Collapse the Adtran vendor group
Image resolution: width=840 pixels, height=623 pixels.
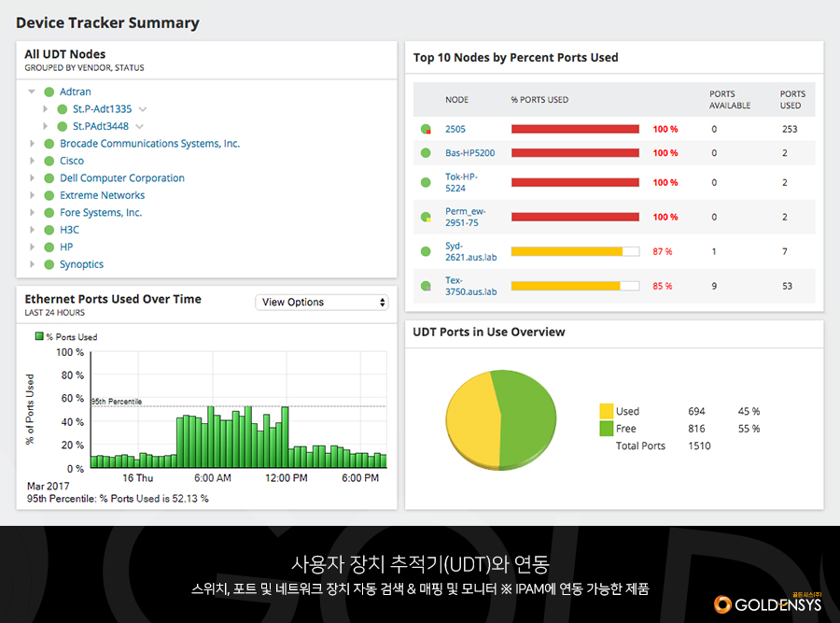tap(32, 92)
